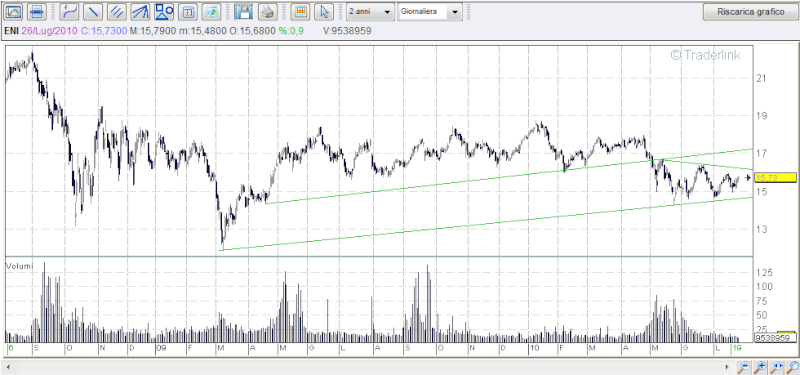
Task: Click the high value M:15,7900
Action: [152, 31]
